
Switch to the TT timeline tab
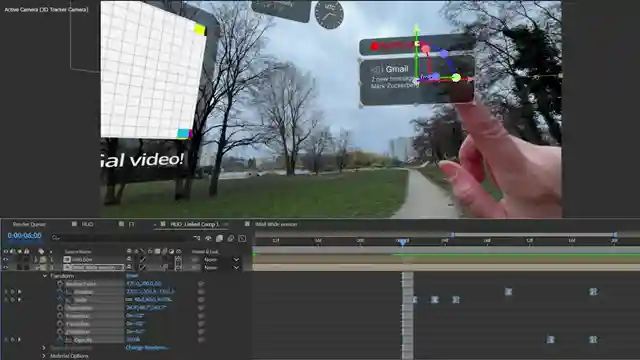131,224
